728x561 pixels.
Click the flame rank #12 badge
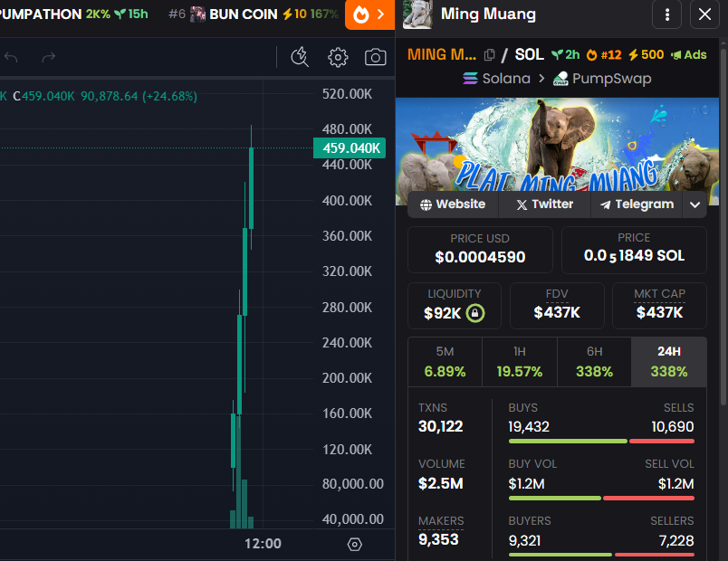tap(604, 55)
